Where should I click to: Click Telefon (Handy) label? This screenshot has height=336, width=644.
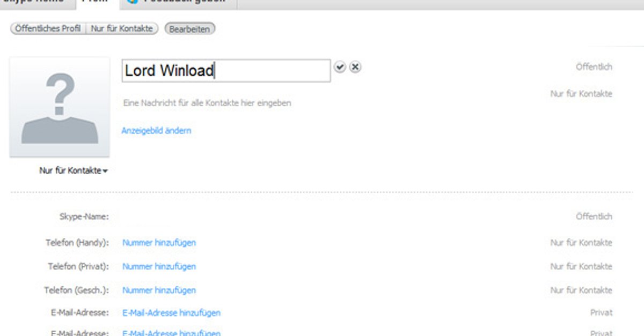pyautogui.click(x=77, y=242)
